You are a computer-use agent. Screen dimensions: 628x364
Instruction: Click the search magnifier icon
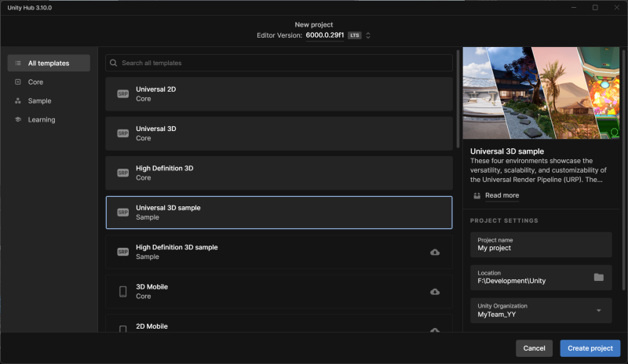pos(113,63)
